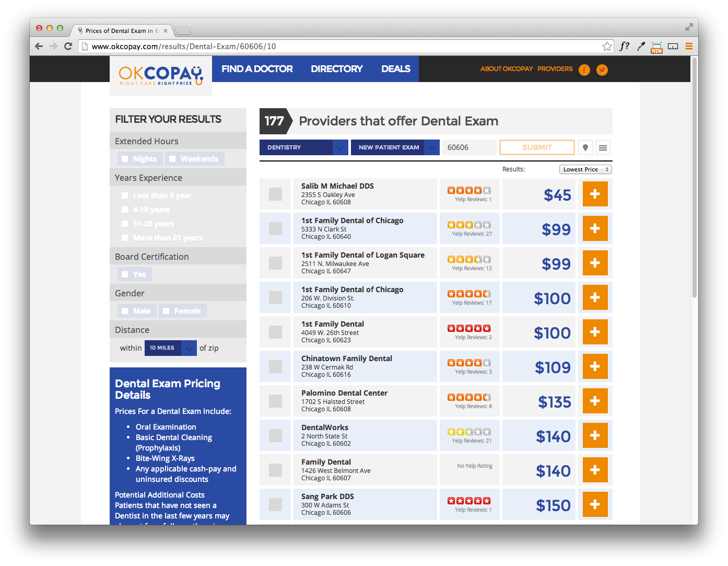
Task: Add 1st Family Dental Division St plus
Action: click(595, 297)
